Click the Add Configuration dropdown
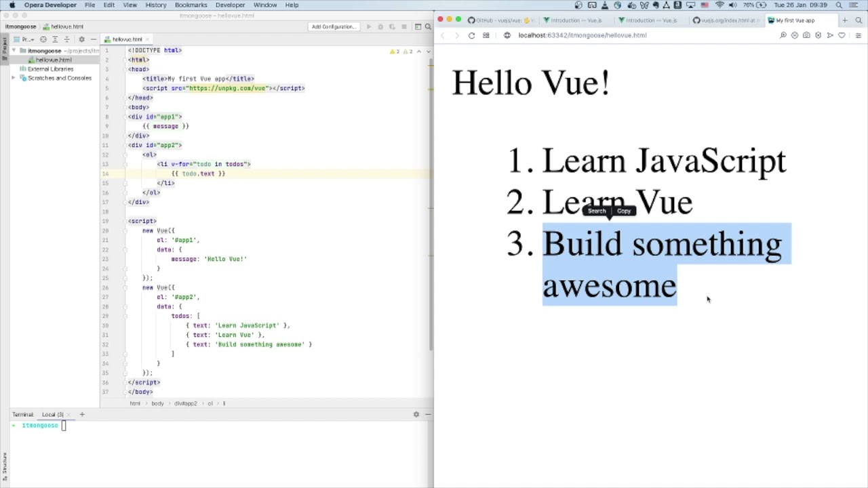This screenshot has width=868, height=488. click(x=333, y=27)
